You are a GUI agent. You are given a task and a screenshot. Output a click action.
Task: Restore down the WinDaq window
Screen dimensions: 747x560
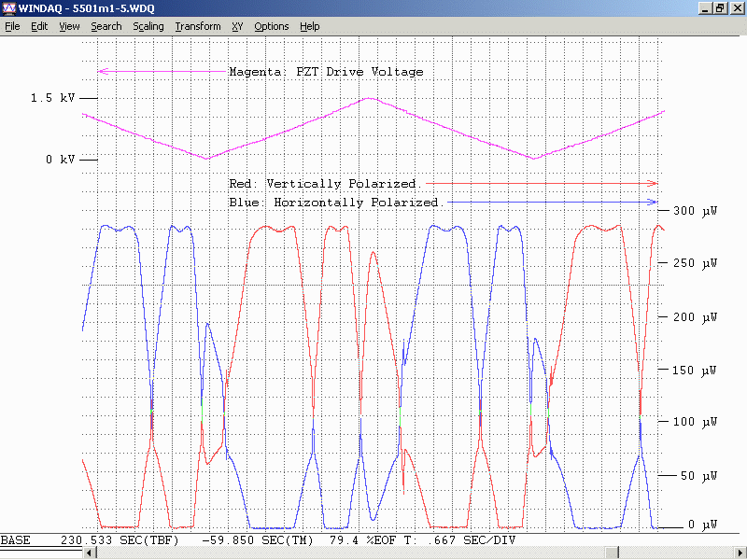(720, 8)
